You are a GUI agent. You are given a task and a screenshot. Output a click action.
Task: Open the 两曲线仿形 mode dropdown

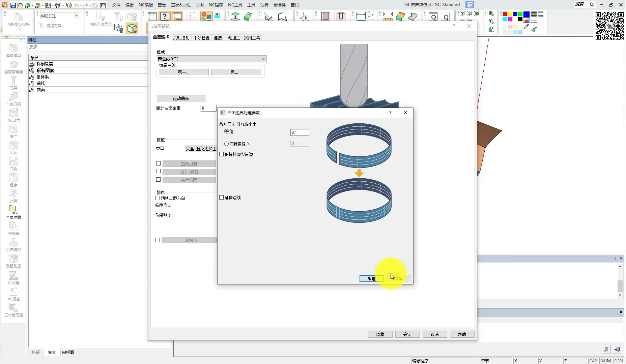click(x=211, y=59)
